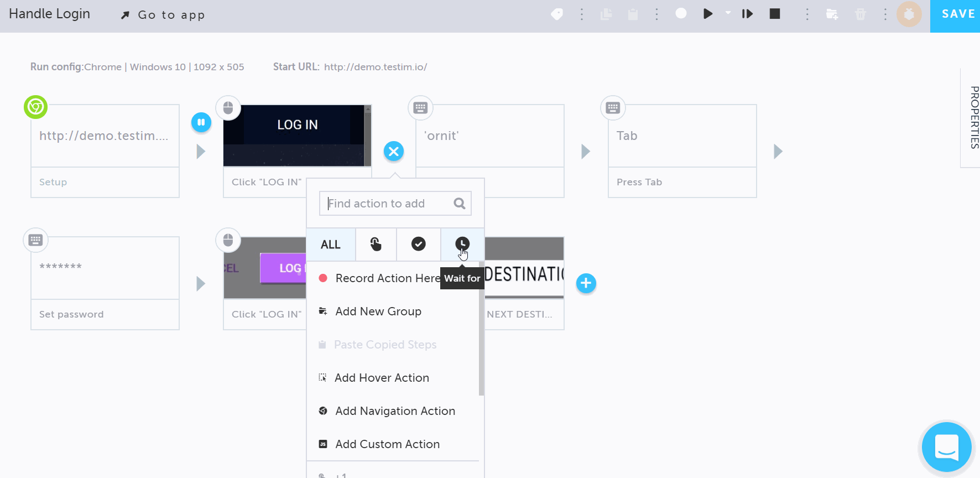Screen dimensions: 980x478
Task: Select the Press Tab step card
Action: [x=682, y=151]
